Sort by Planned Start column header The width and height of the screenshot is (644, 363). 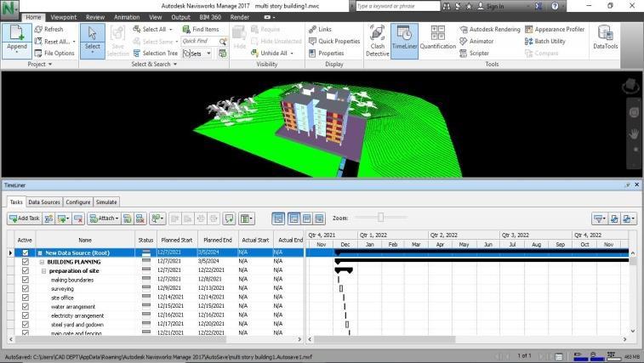click(x=177, y=240)
